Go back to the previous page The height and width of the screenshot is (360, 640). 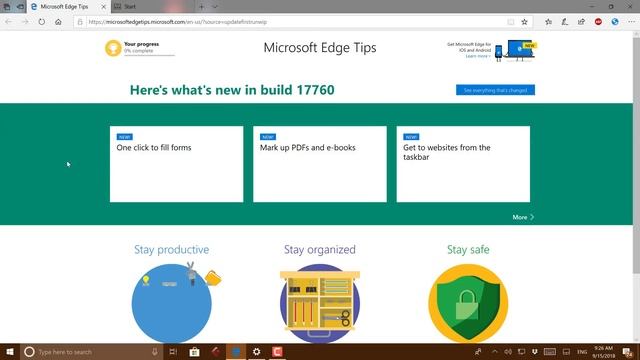pos(9,22)
